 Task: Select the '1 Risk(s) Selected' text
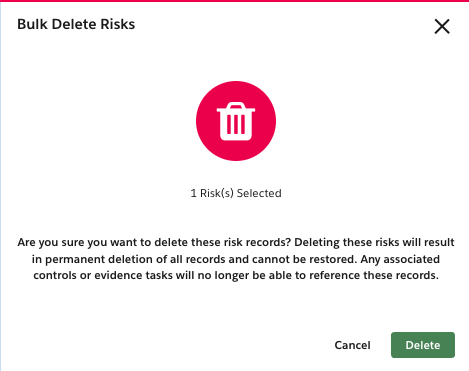point(236,193)
